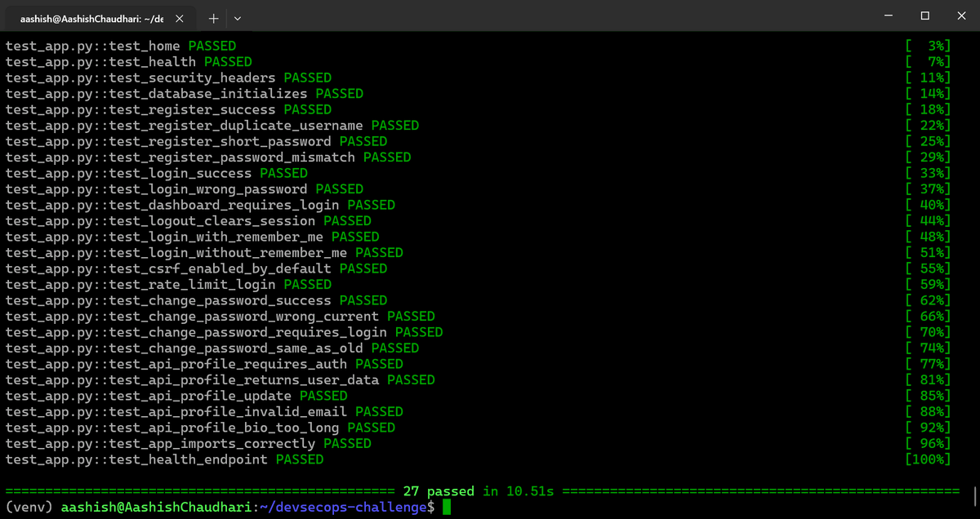Click the terminal scrollbar thumb
The image size is (980, 519).
point(974,495)
